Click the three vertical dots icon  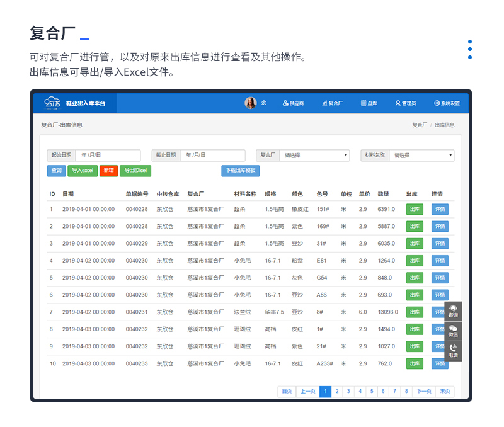tap(469, 50)
